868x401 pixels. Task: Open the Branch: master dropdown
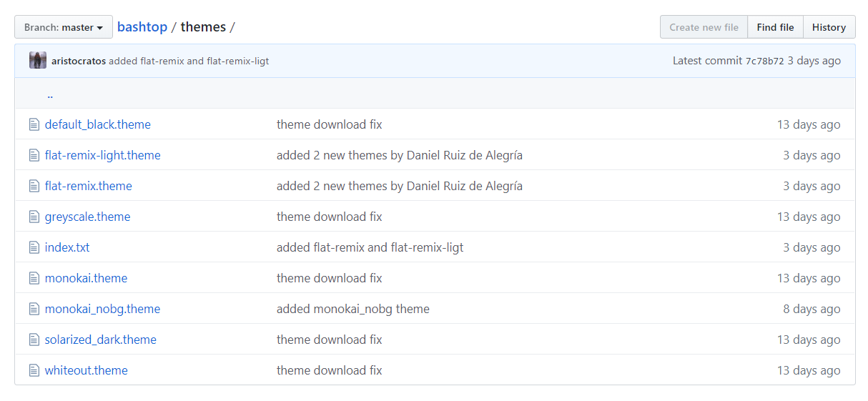(x=64, y=27)
